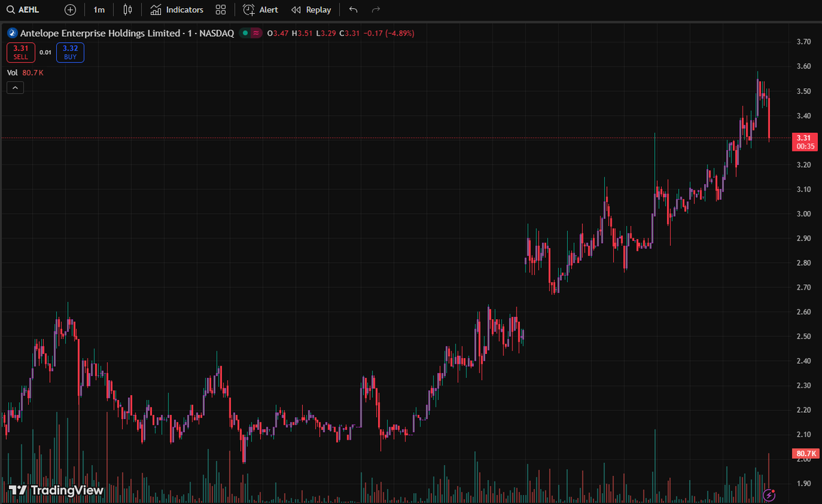Click the 3.32 BUY button
The height and width of the screenshot is (504, 822).
[70, 52]
